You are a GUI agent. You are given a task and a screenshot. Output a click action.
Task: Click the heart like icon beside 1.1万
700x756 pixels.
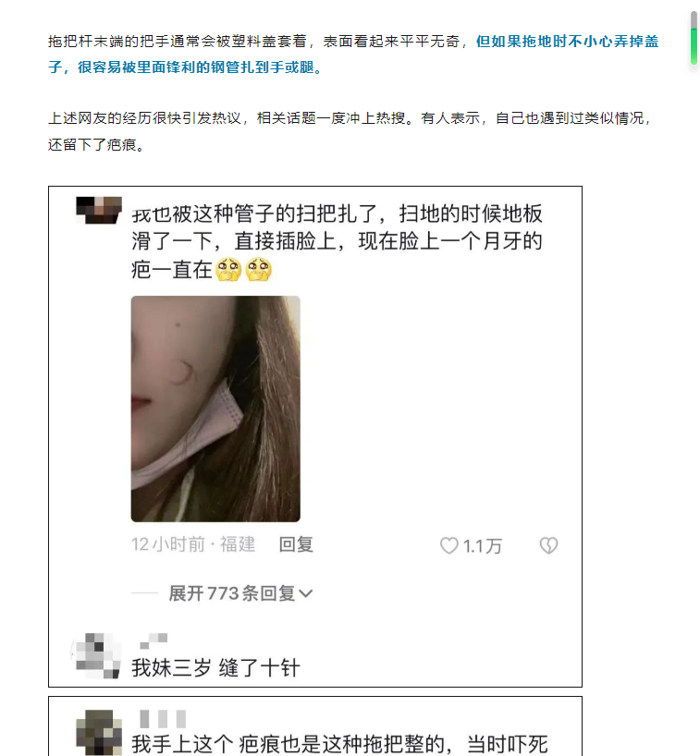(448, 545)
